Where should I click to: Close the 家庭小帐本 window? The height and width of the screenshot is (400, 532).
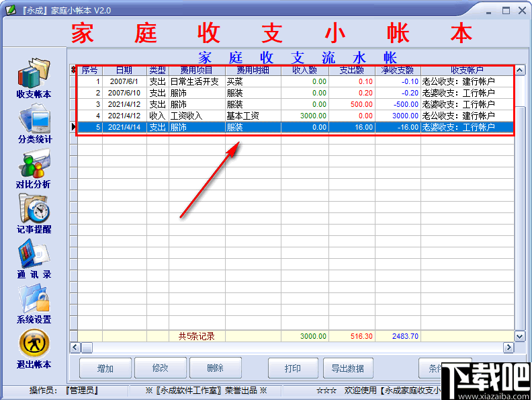point(523,11)
